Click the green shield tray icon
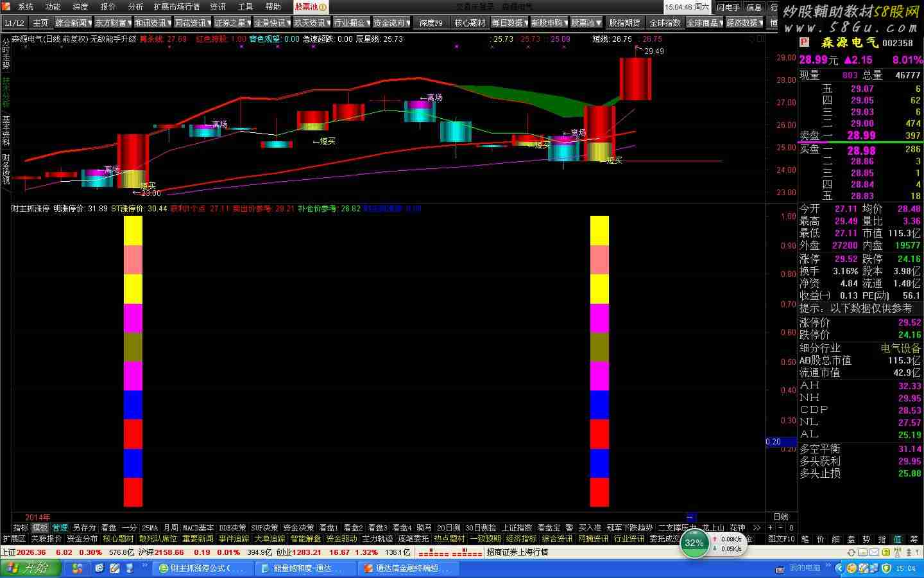924x578 pixels. coord(886,568)
